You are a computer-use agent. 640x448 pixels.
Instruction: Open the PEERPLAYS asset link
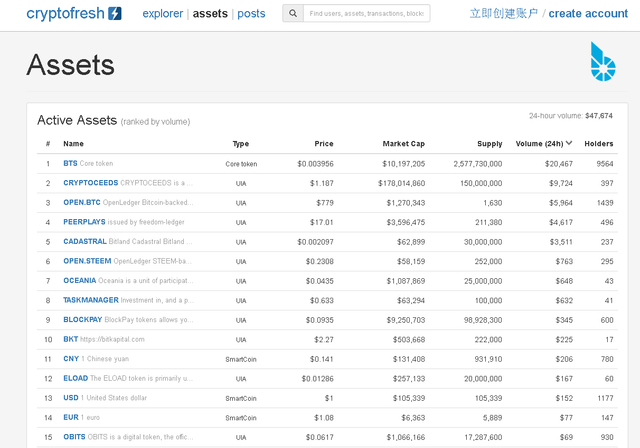[x=84, y=222]
